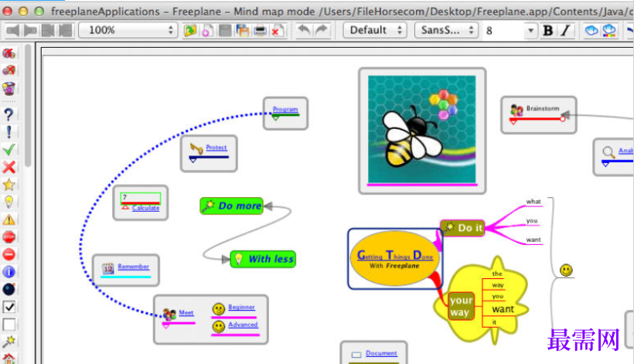Add the house icon at sidebar bottom
Screen dimensions: 634x364
(x=9, y=359)
